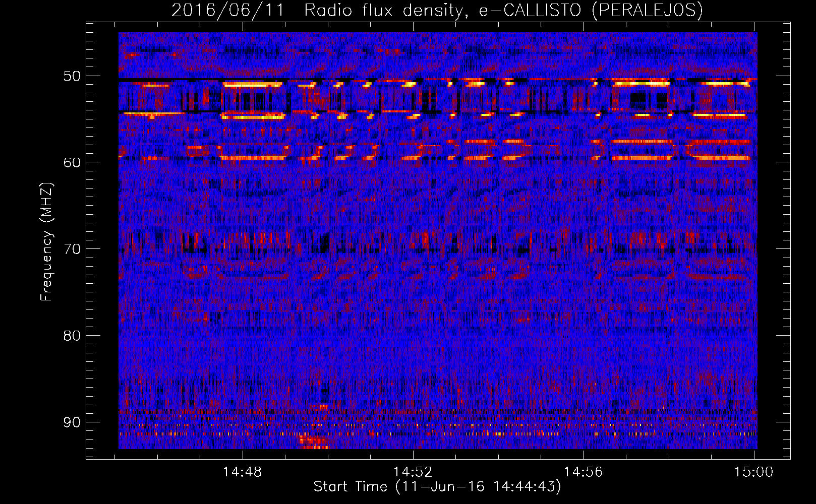Viewport: 816px width, 504px height.
Task: Select the Frequency (MHZ) axis label
Action: [46, 241]
